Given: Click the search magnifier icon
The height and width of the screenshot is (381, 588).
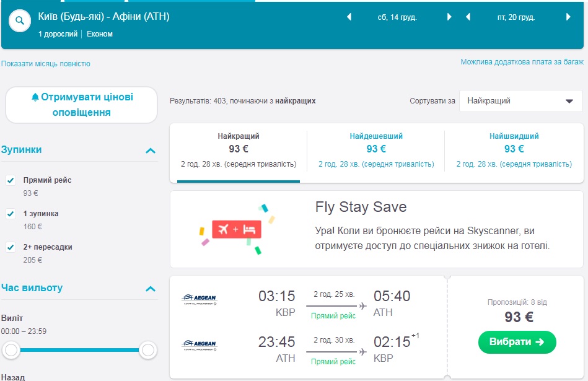Looking at the screenshot, I should (x=20, y=20).
